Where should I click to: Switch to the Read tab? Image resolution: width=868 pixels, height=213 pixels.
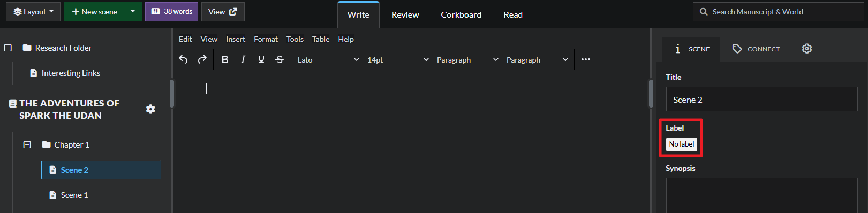pos(513,15)
